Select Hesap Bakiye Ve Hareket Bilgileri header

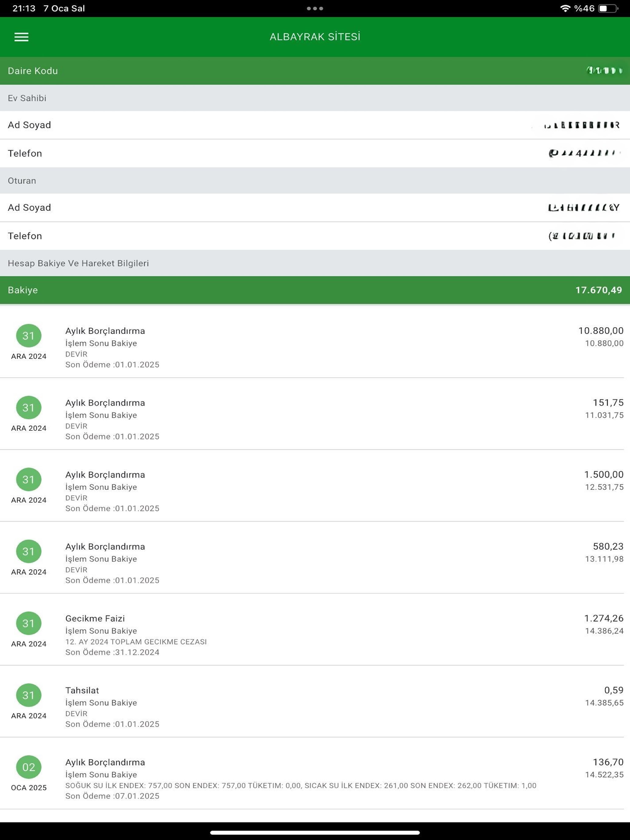[315, 263]
